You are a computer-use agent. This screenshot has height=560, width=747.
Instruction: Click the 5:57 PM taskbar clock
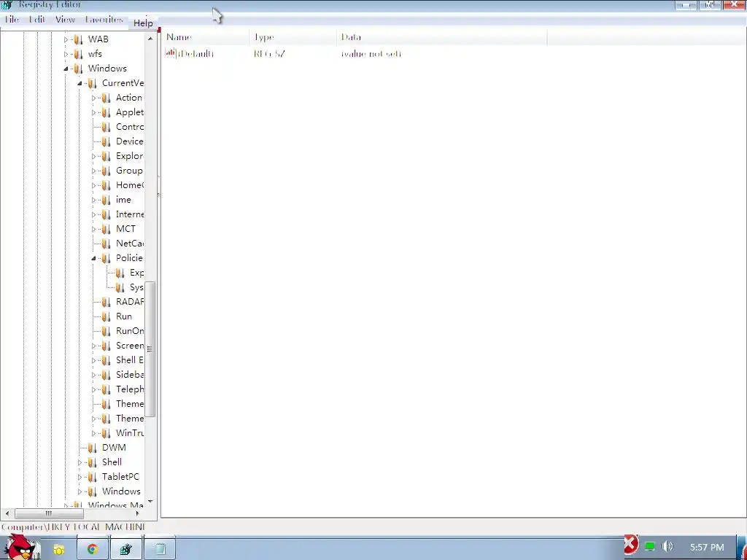click(x=707, y=548)
